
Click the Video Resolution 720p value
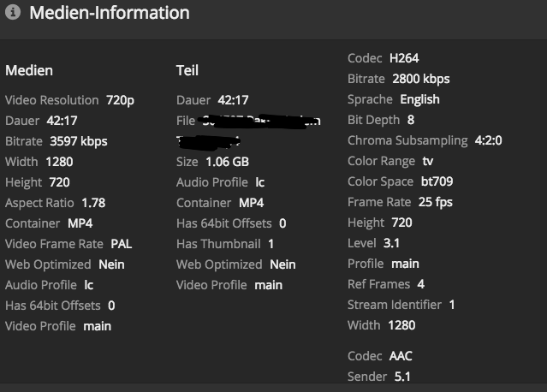click(120, 100)
